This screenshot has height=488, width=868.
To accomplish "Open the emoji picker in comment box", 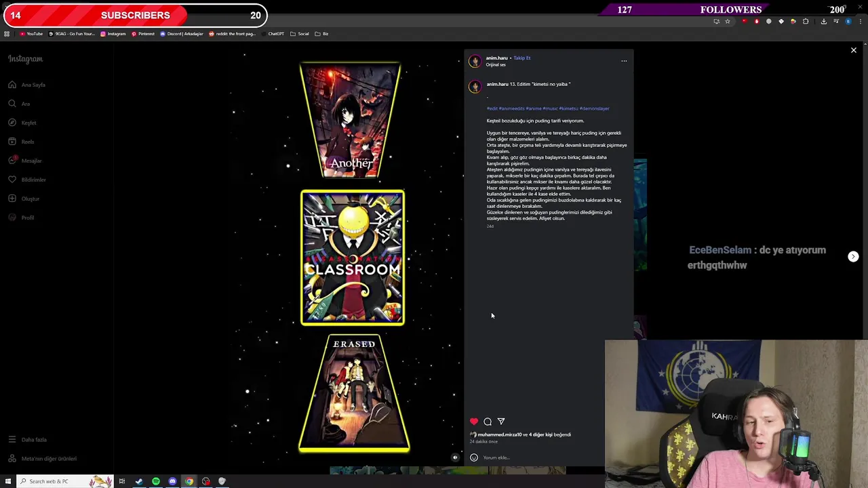I will [x=474, y=457].
